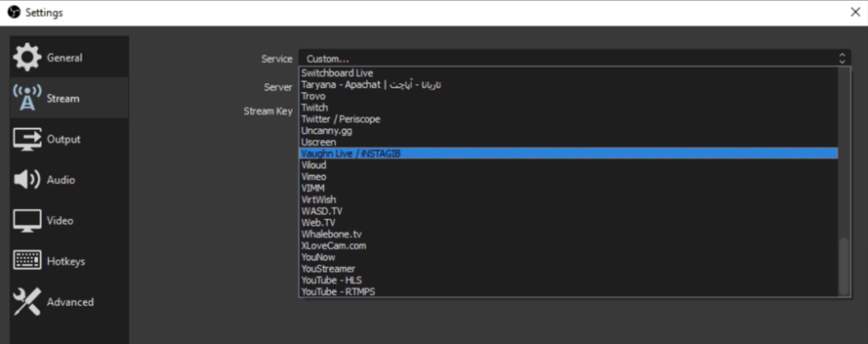The image size is (868, 344).
Task: Pick Vimeo in the service dropdown
Action: pos(313,177)
